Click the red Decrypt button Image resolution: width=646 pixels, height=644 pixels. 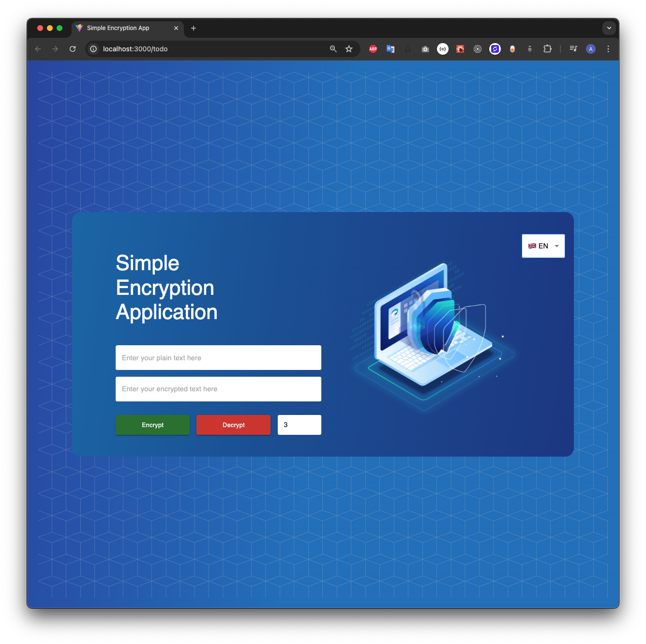coord(233,425)
